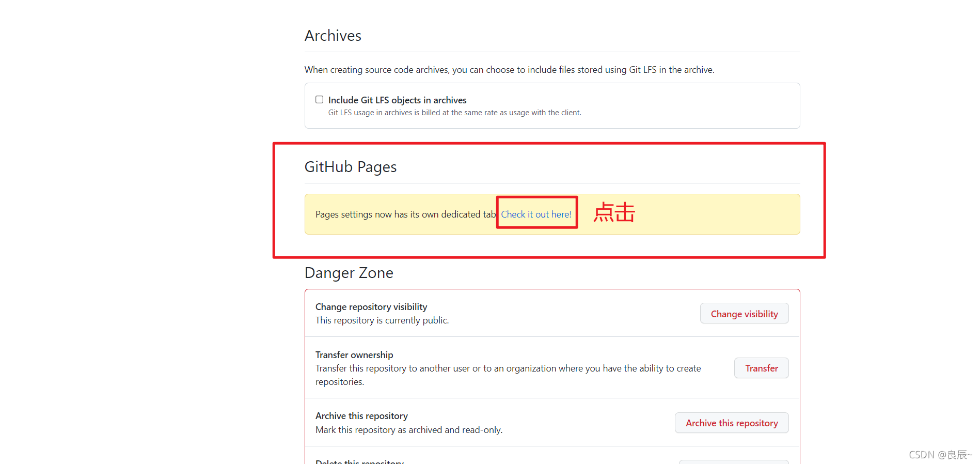Click "Archive this repository" row title
The image size is (980, 464).
tap(361, 416)
